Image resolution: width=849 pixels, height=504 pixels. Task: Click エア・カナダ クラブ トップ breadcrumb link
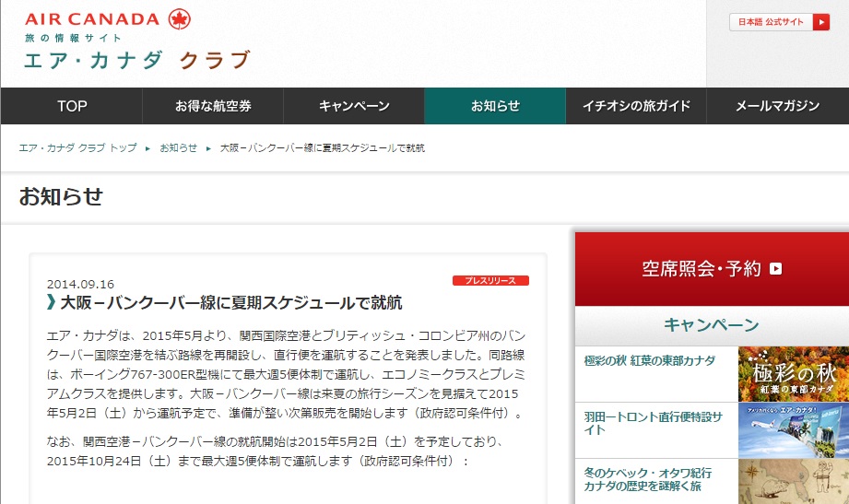[x=78, y=147]
